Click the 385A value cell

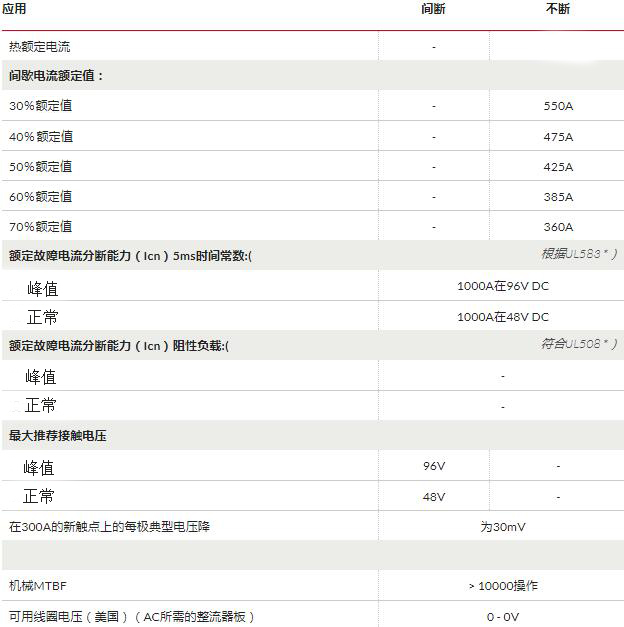(x=557, y=197)
